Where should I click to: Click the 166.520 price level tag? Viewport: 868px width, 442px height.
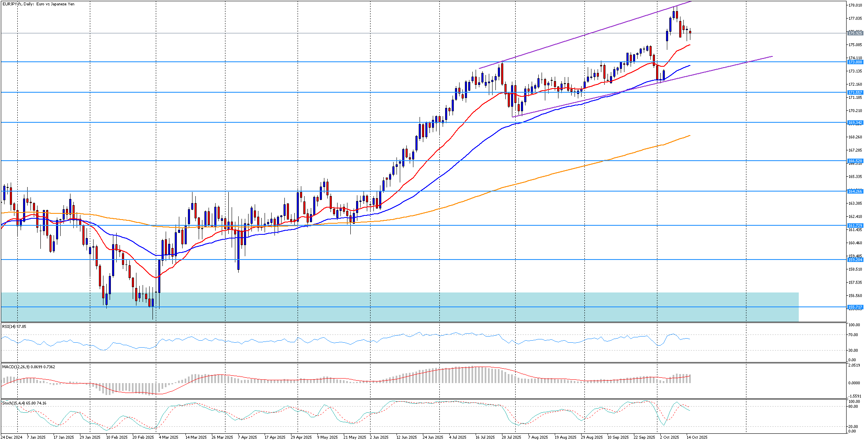855,161
